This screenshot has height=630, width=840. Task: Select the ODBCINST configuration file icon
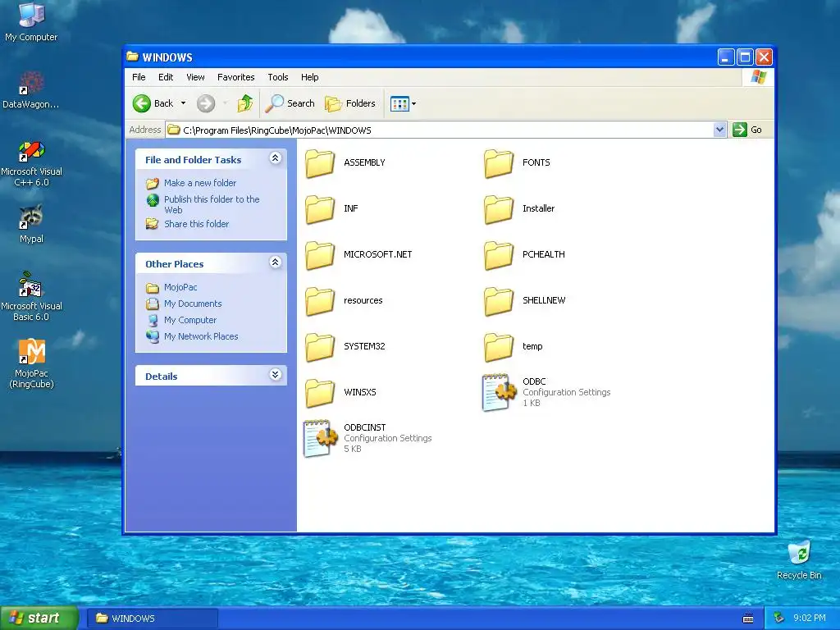320,439
